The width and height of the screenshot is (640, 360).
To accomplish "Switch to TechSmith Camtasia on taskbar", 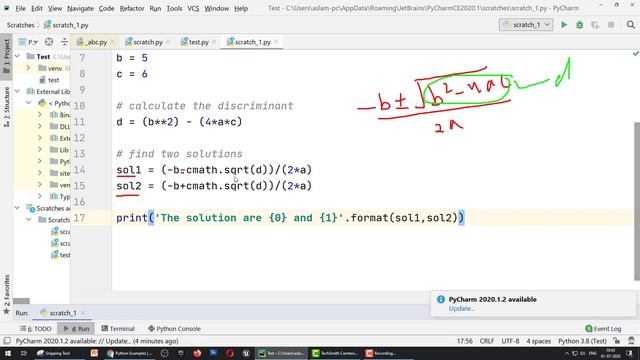I will [x=335, y=353].
